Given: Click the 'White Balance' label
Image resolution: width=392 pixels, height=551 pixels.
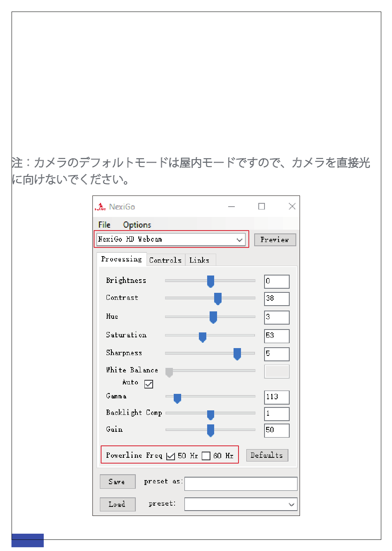Looking at the screenshot, I should pyautogui.click(x=132, y=370).
